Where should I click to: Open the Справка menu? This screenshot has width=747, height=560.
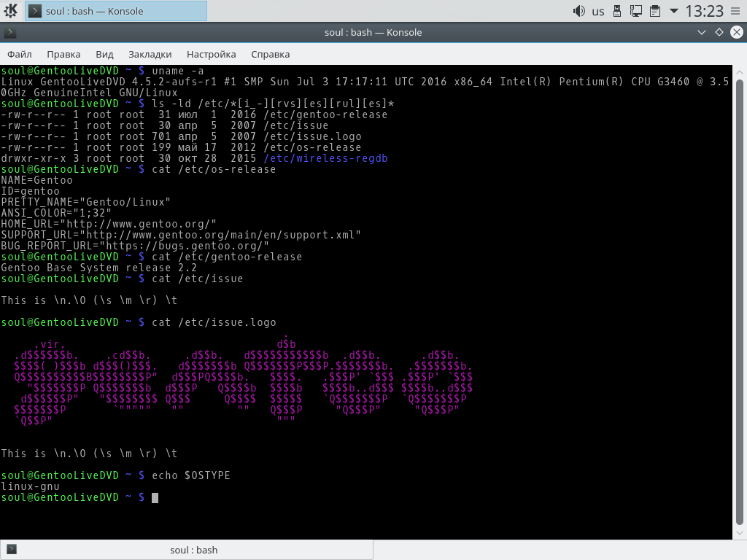point(270,54)
